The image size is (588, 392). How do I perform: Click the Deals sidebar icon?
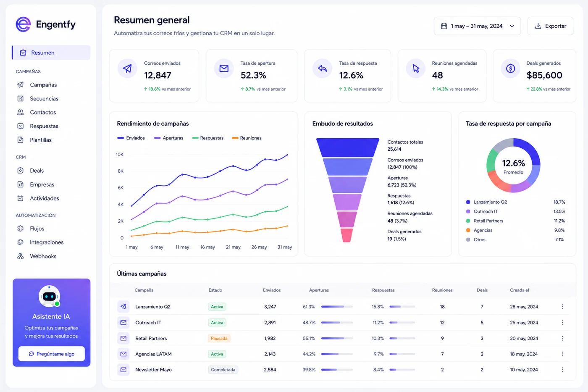[21, 171]
